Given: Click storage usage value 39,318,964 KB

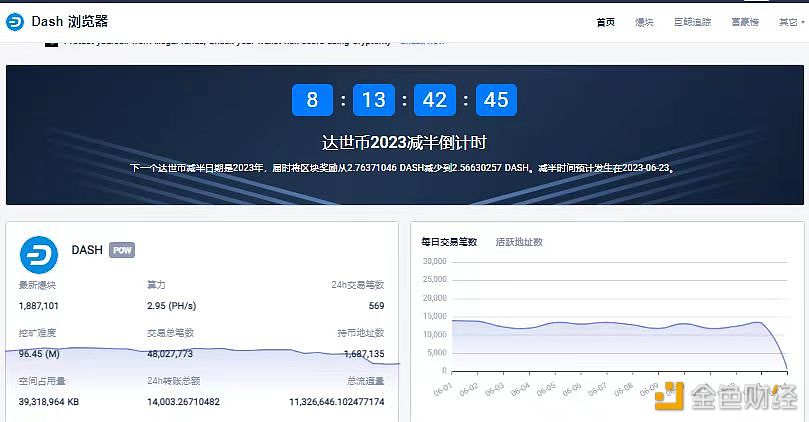Looking at the screenshot, I should (49, 402).
